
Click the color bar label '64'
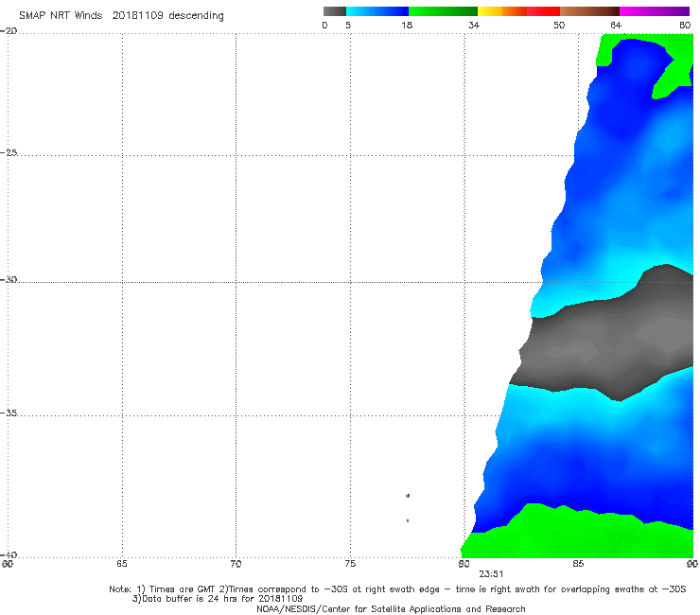point(616,25)
